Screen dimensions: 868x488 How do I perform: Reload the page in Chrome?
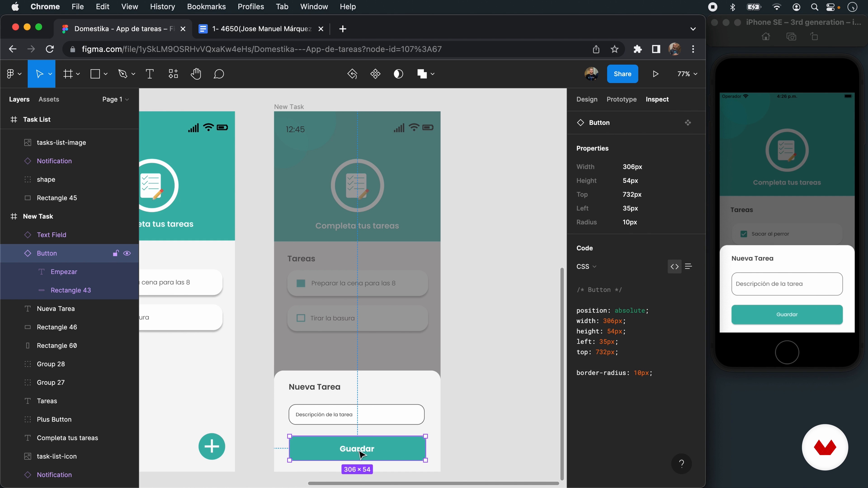coord(50,49)
